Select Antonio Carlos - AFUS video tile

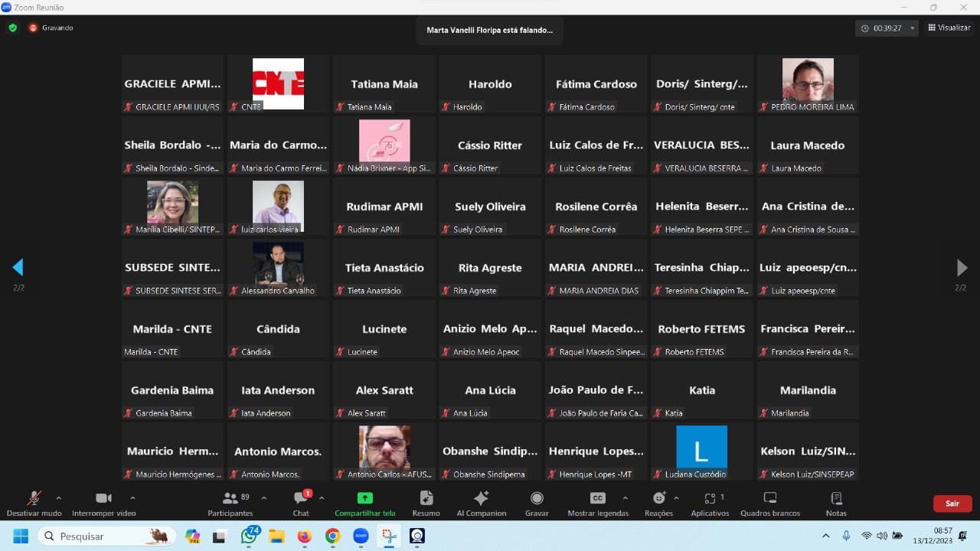coord(384,451)
